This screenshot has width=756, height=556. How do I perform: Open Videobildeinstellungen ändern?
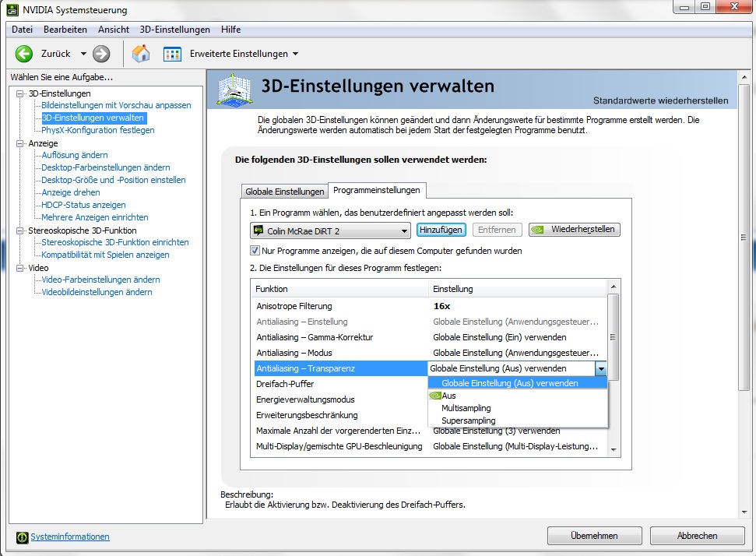[97, 292]
